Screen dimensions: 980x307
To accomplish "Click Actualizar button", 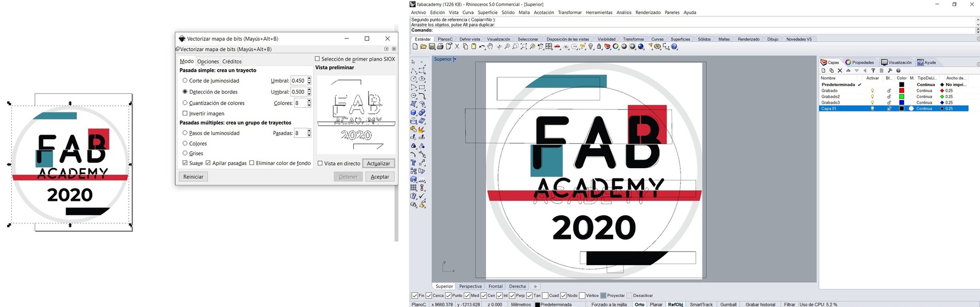I will [379, 163].
